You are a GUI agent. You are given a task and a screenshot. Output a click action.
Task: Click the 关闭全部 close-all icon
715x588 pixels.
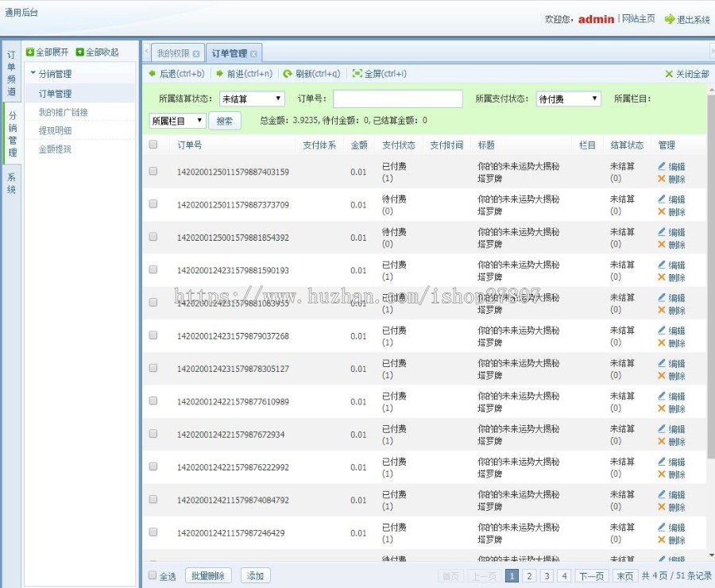[x=670, y=74]
